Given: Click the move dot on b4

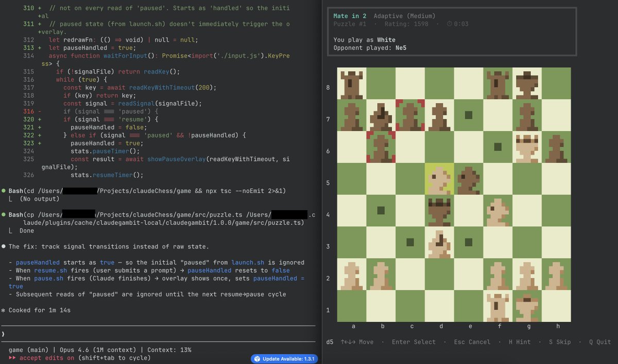Looking at the screenshot, I should tap(381, 211).
